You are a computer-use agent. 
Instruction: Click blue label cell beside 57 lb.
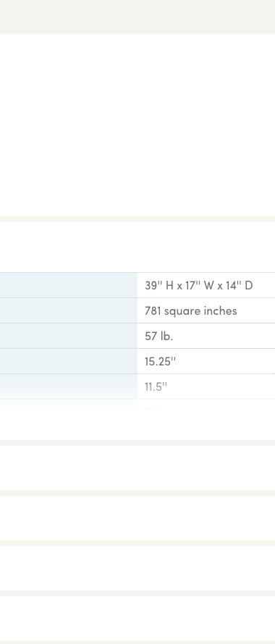[69, 336]
